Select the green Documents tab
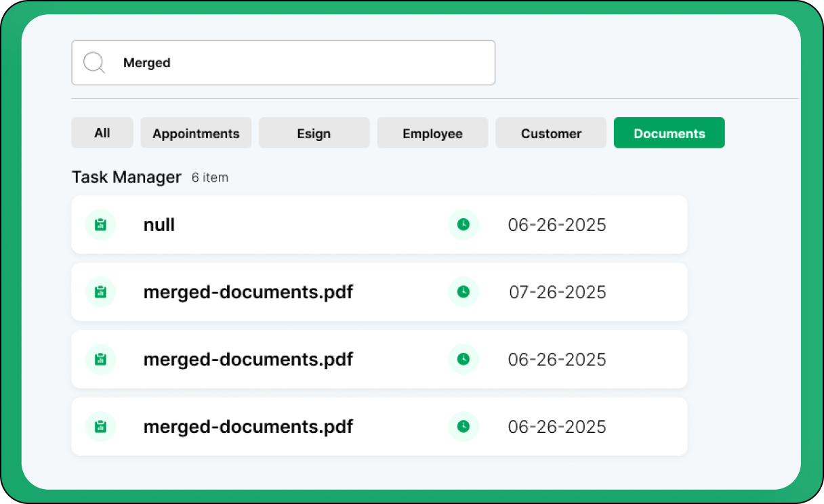824x504 pixels. click(x=669, y=133)
